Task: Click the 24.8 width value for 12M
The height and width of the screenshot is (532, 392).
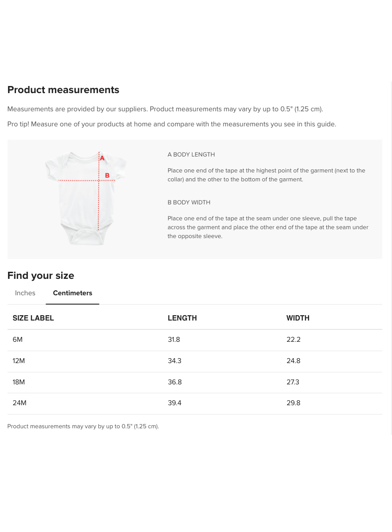Action: tap(294, 361)
